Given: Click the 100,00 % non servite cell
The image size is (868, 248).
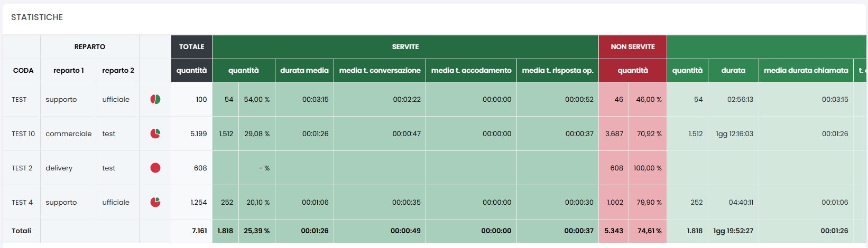Looking at the screenshot, I should (x=648, y=168).
